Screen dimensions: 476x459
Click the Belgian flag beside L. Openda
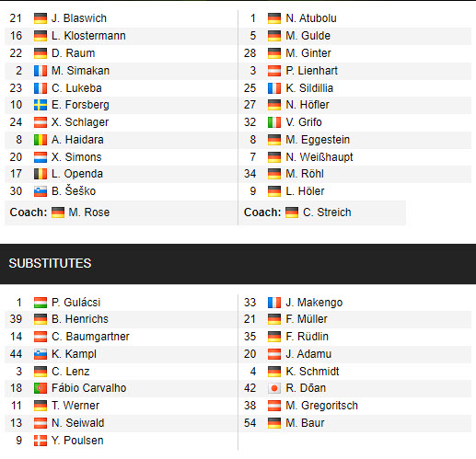click(x=41, y=174)
